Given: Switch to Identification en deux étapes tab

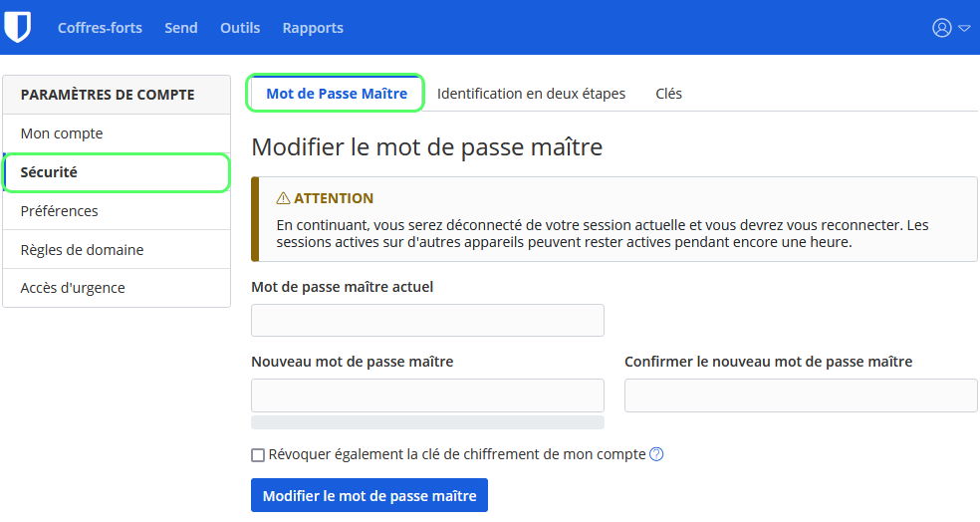Looking at the screenshot, I should coord(531,94).
